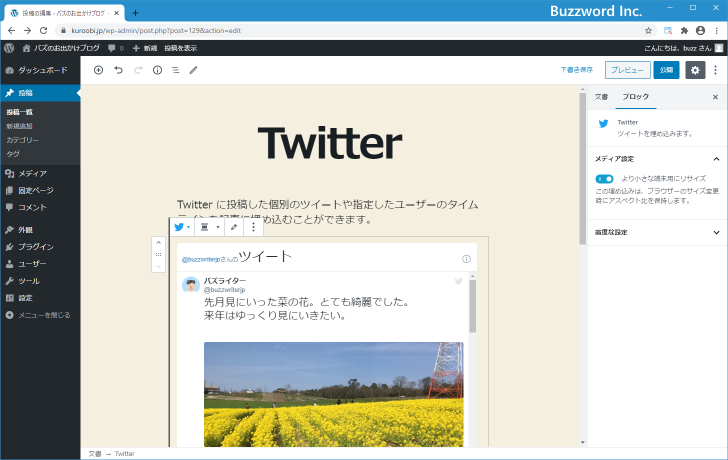
Task: Open 投稿 menu in sidebar
Action: pyautogui.click(x=40, y=93)
